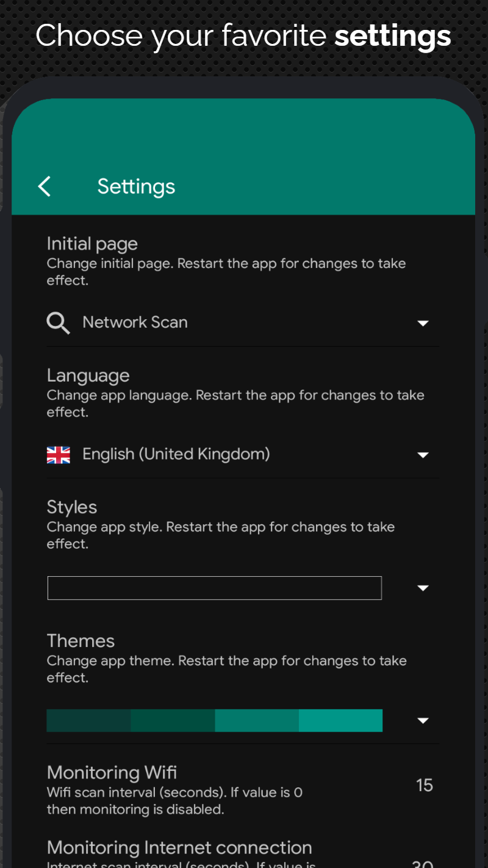Tap the Monitoring Internet connection label

(179, 848)
